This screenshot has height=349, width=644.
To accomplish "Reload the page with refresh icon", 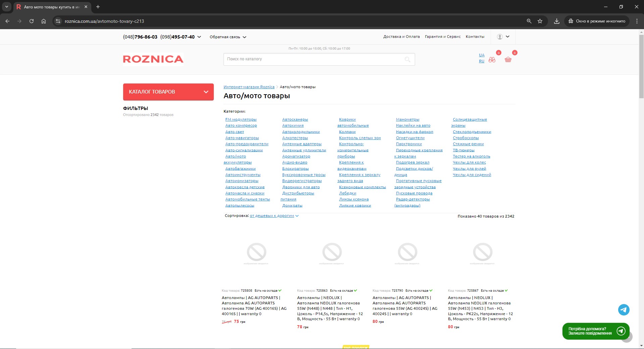I will [x=32, y=21].
